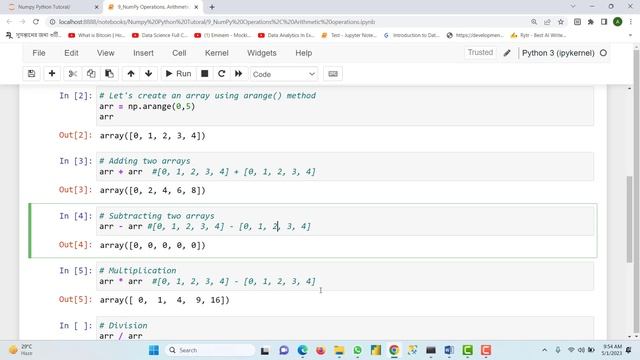Open the Chrome three-dot menu
The width and height of the screenshot is (640, 360).
coord(631,22)
